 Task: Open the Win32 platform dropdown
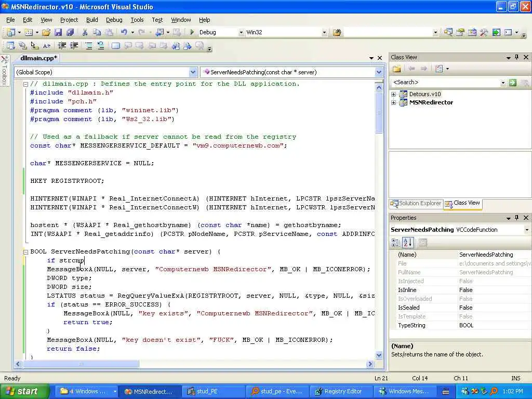pos(324,33)
